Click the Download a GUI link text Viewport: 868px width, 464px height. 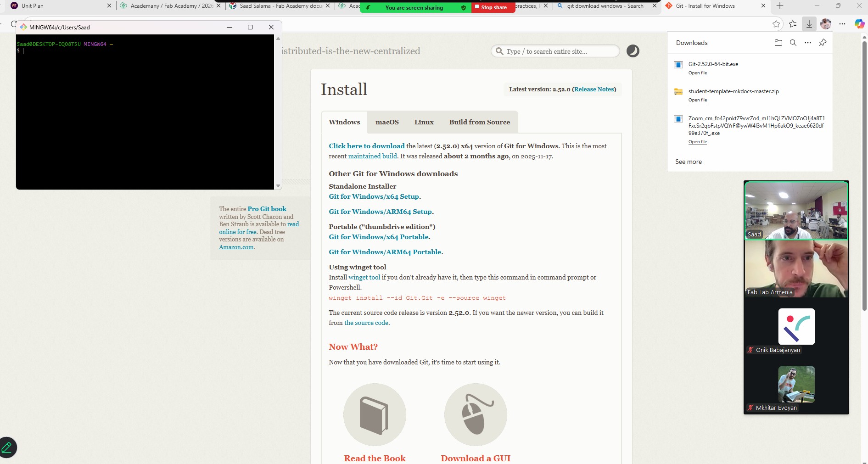[476, 458]
